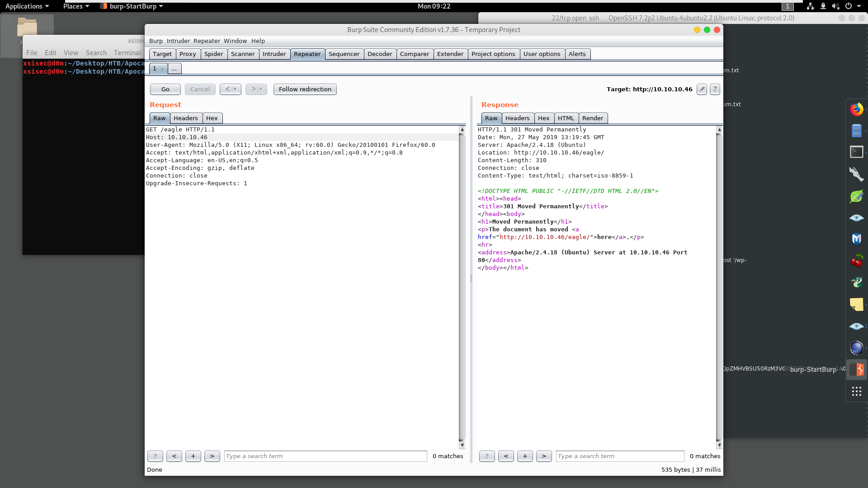Edit the target with the pencil icon

[702, 89]
